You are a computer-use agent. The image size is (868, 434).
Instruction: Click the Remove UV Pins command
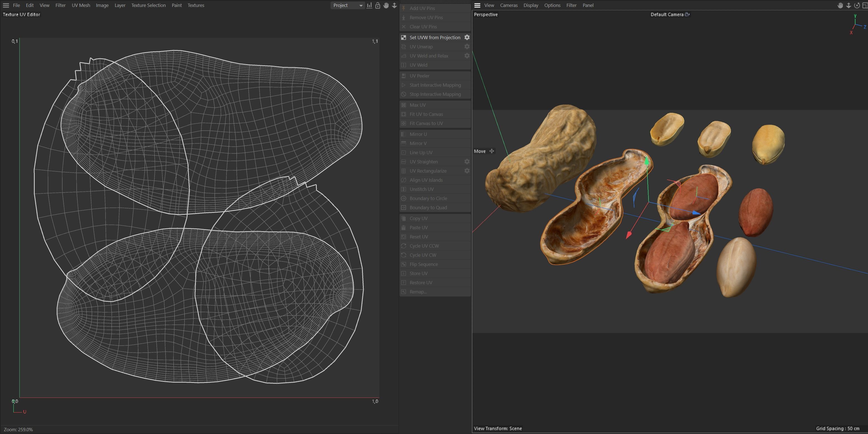[x=435, y=18]
